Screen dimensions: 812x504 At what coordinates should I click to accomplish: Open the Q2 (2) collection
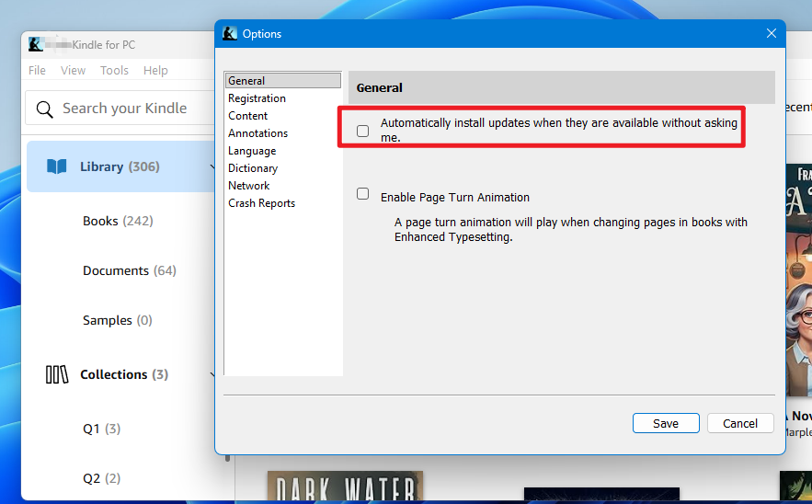101,478
